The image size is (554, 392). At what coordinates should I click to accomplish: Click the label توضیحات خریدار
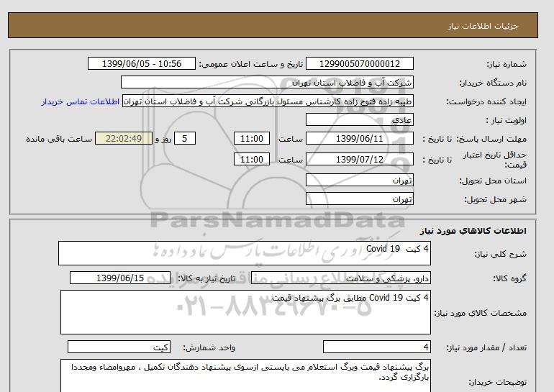(x=497, y=382)
